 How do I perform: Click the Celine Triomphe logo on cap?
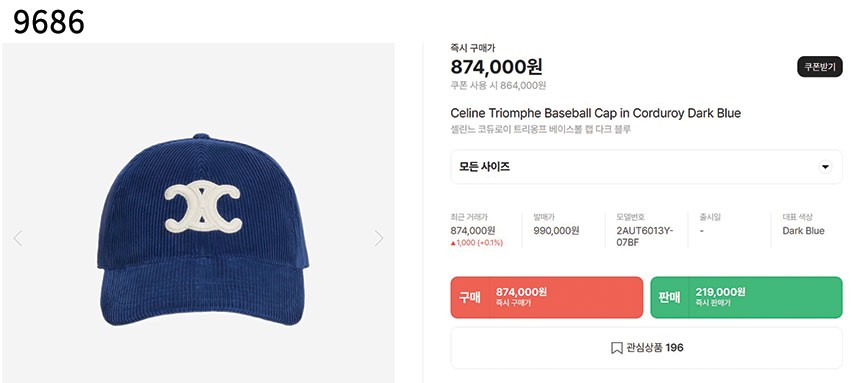tap(203, 206)
